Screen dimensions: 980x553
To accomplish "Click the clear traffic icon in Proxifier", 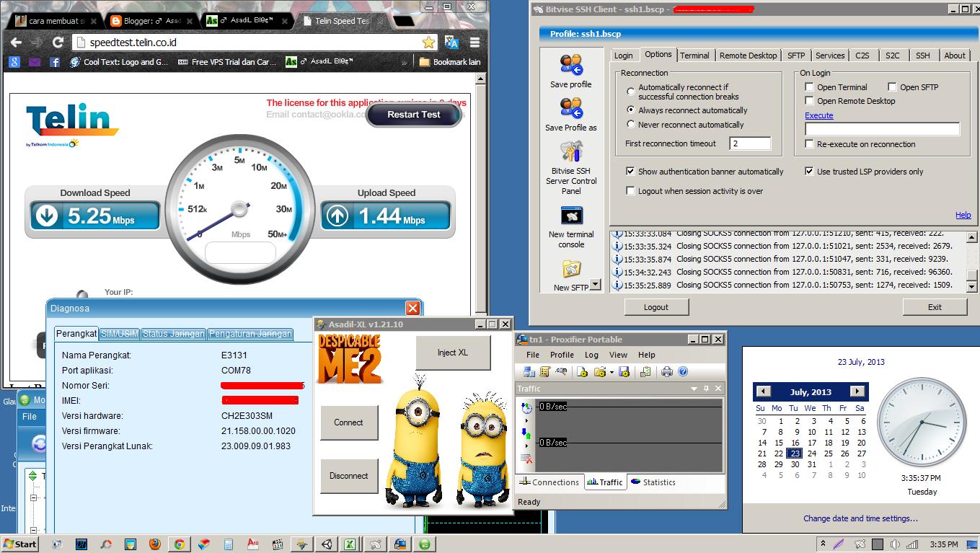I will pyautogui.click(x=526, y=459).
